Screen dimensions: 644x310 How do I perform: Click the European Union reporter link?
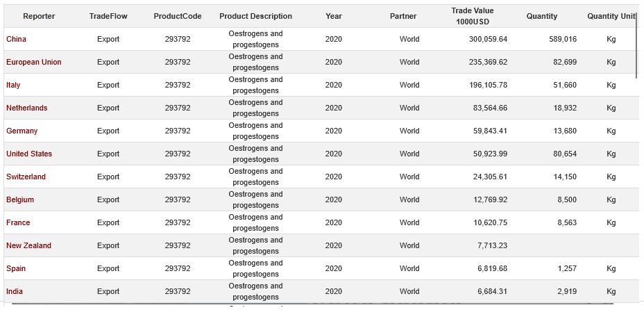coord(34,62)
